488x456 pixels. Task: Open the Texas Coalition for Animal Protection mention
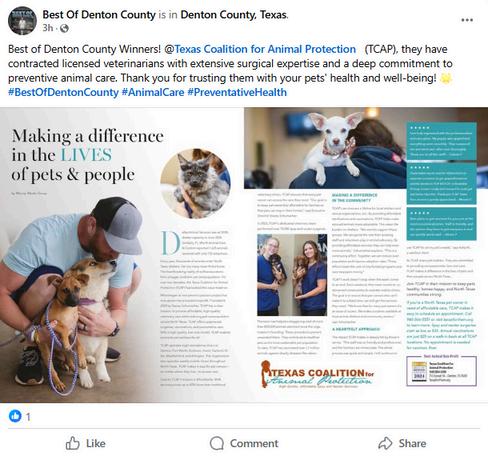[x=265, y=49]
